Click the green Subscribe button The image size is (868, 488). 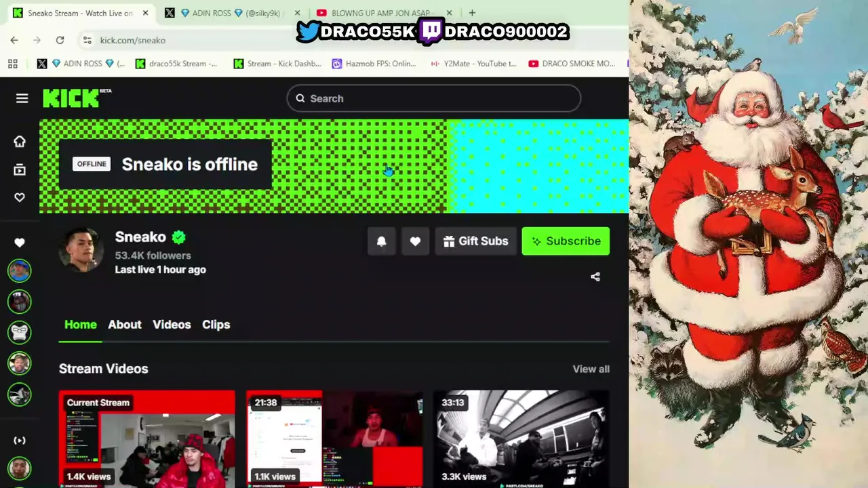pos(566,241)
